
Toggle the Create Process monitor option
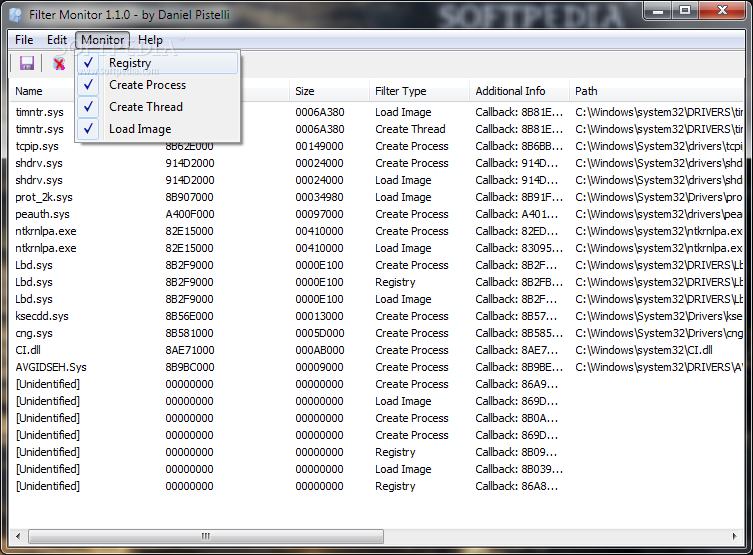157,85
